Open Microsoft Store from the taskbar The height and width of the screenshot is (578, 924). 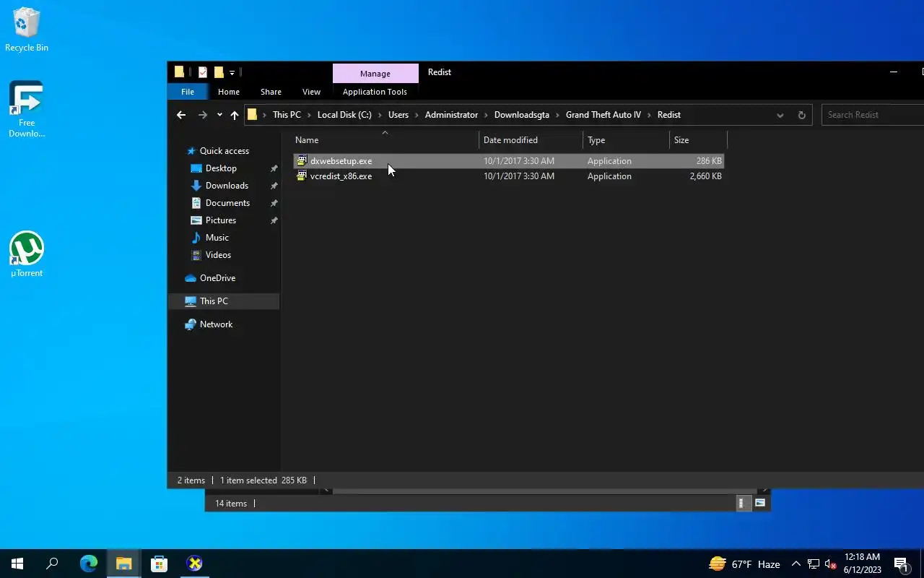[159, 564]
